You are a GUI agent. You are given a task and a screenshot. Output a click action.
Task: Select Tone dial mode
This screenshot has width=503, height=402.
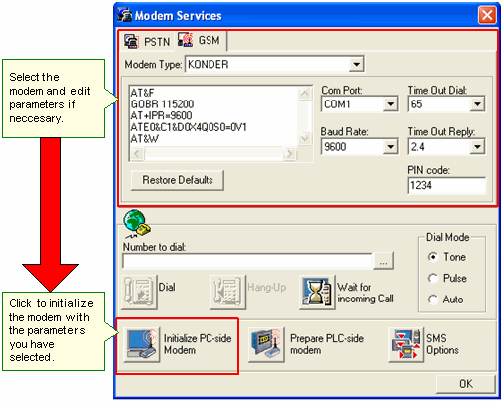click(433, 257)
